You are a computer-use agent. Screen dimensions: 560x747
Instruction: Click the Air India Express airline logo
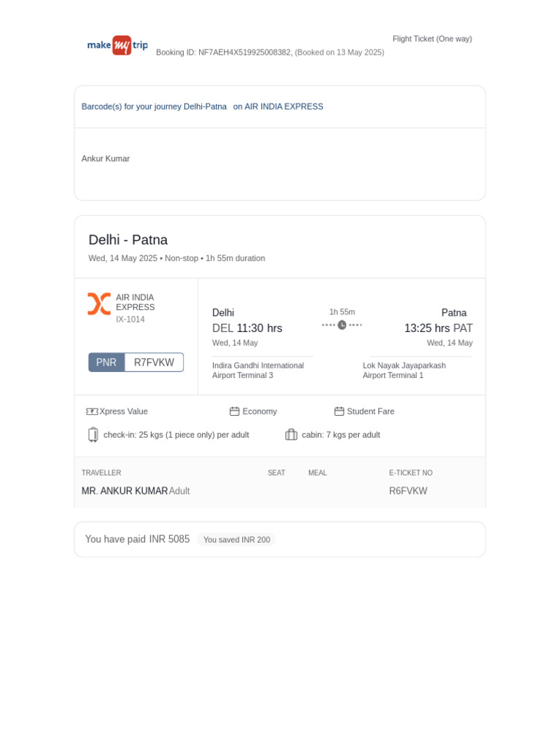pos(99,304)
